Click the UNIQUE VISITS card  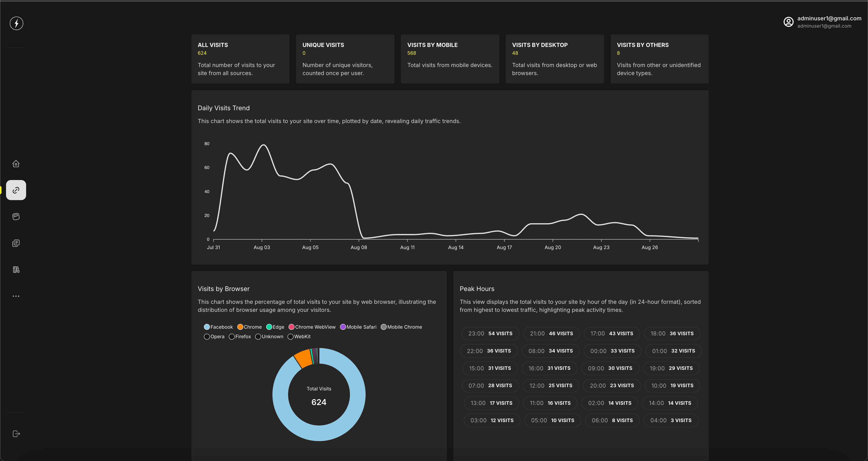[345, 59]
